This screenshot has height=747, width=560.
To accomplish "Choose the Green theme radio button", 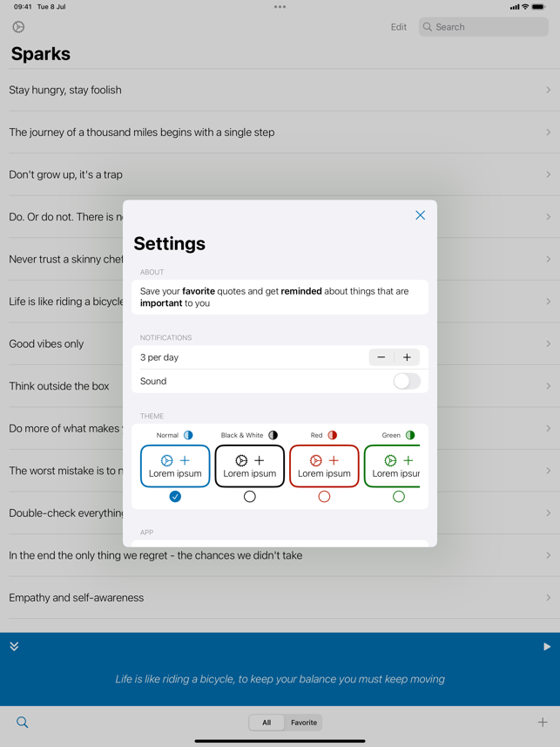I will pos(399,497).
